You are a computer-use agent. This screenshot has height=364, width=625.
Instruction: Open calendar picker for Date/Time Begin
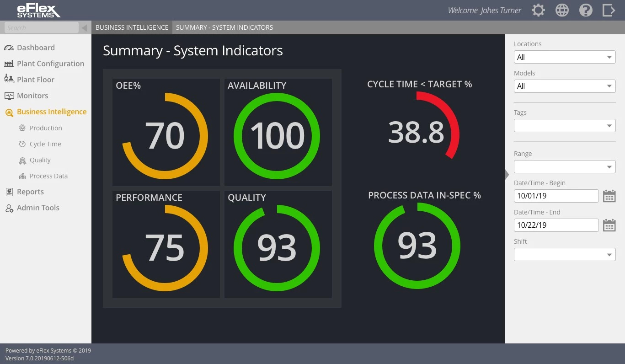pyautogui.click(x=609, y=196)
